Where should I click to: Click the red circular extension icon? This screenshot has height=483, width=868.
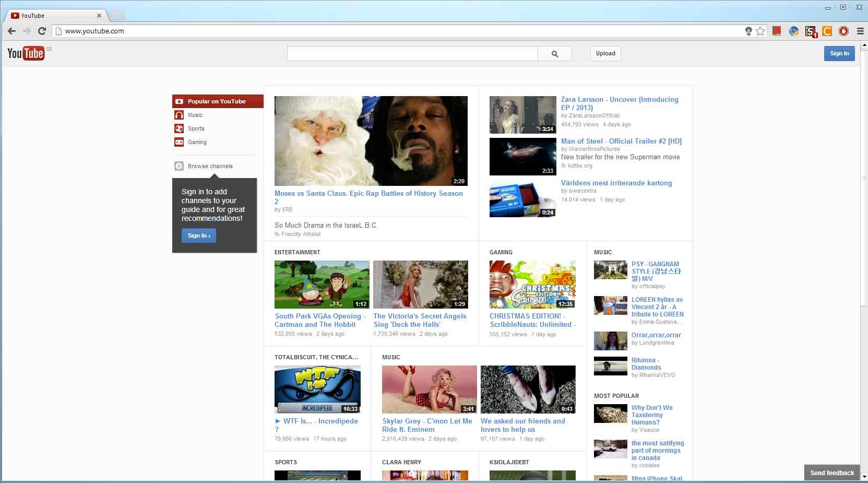pyautogui.click(x=843, y=31)
